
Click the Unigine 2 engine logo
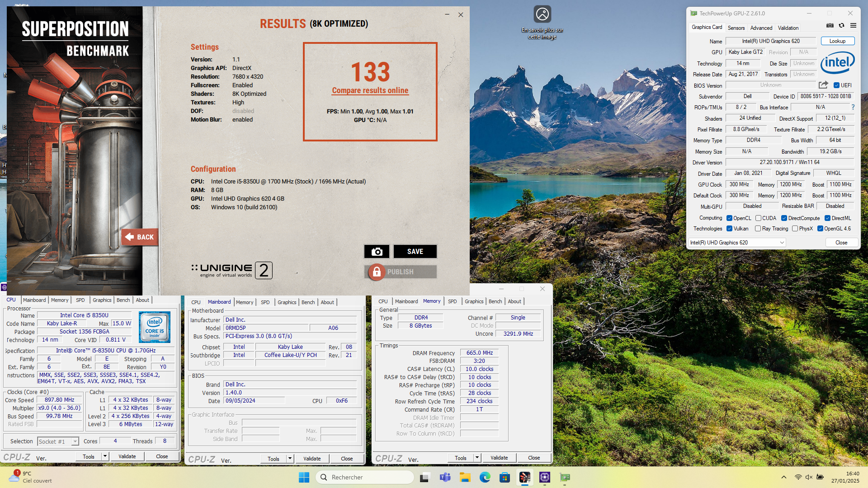tap(231, 270)
